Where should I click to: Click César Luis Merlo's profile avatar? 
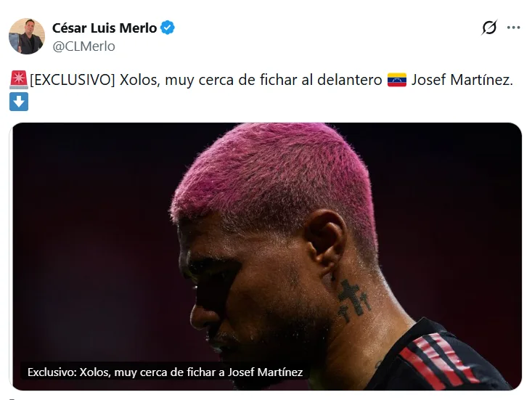[x=26, y=36]
